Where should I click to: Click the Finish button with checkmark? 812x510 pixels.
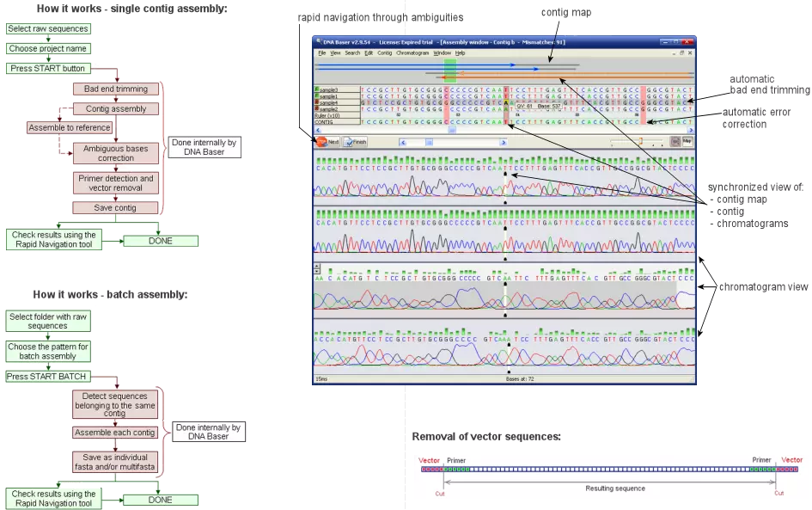tap(355, 142)
